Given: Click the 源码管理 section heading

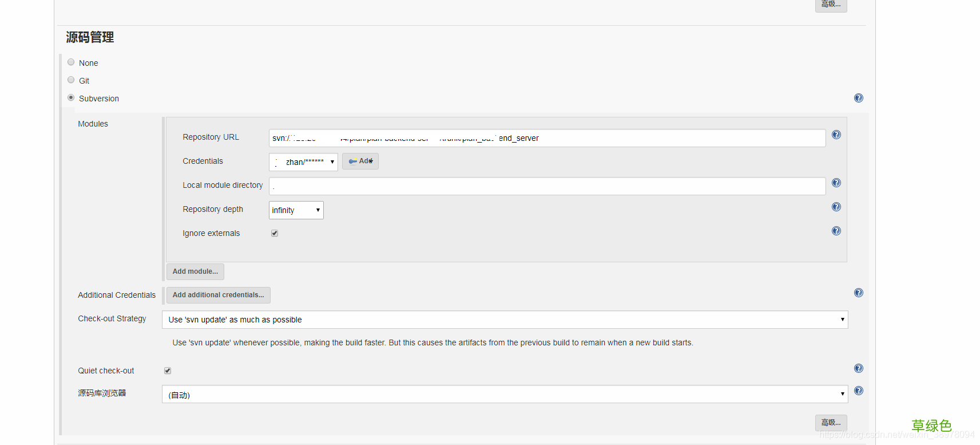Looking at the screenshot, I should tap(90, 37).
